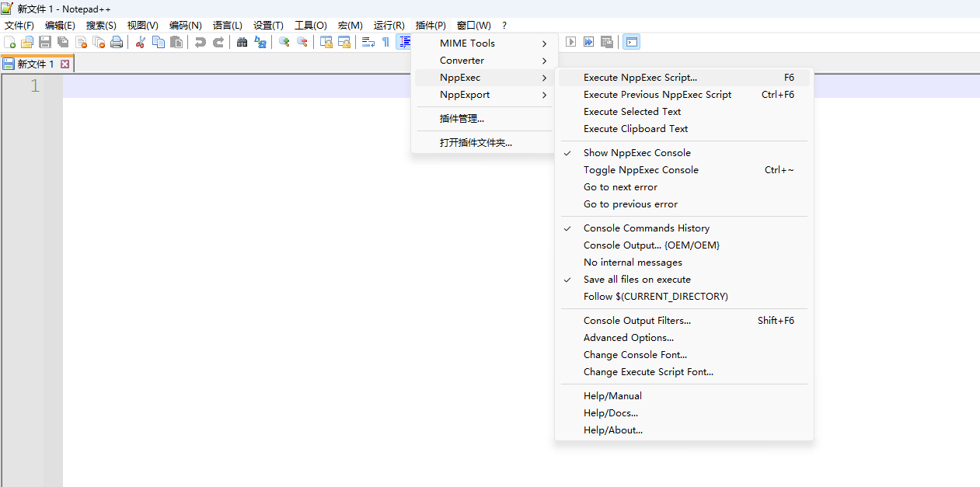The height and width of the screenshot is (487, 980).
Task: Open a file using the Open folder icon
Action: coord(27,42)
